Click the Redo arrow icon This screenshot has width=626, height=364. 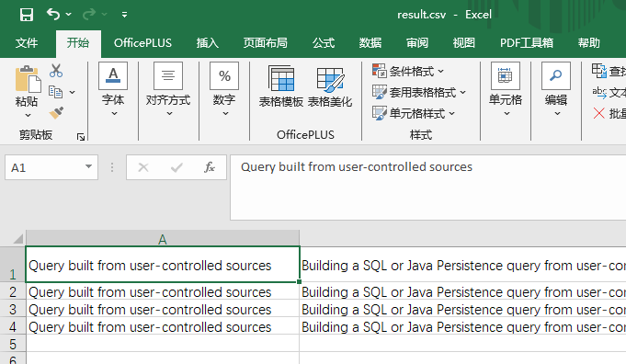[88, 15]
